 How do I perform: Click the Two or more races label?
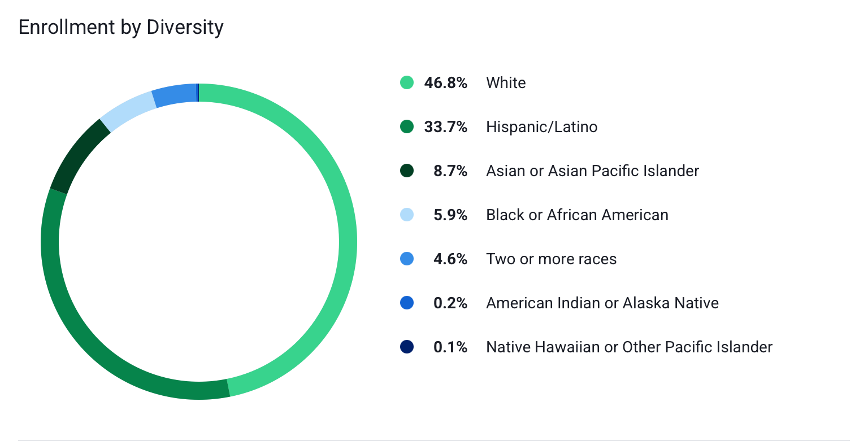551,259
